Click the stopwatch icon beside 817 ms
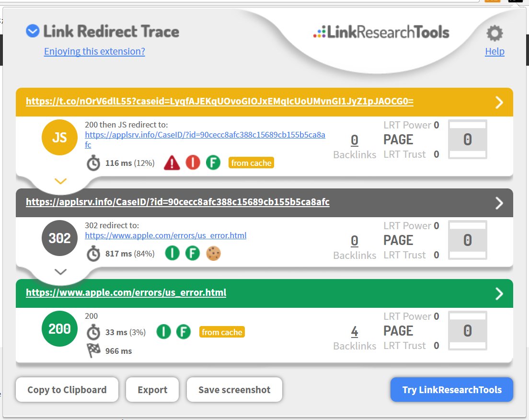The width and height of the screenshot is (529, 420). tap(93, 254)
